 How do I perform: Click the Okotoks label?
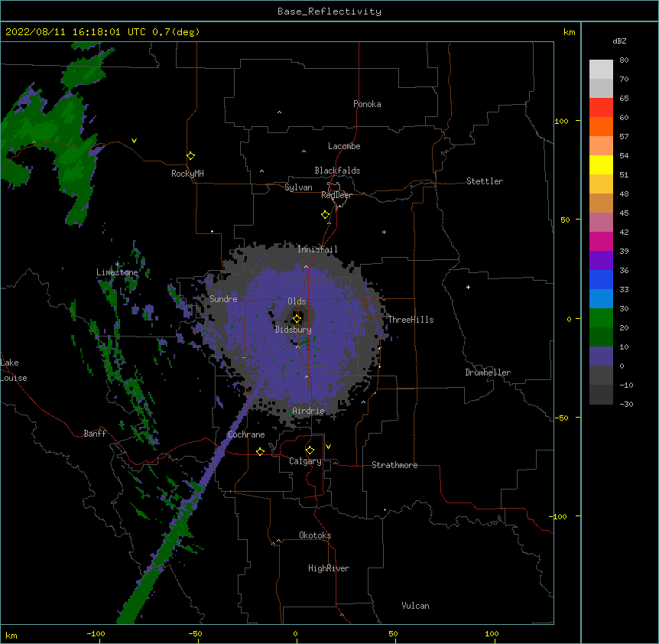(315, 535)
